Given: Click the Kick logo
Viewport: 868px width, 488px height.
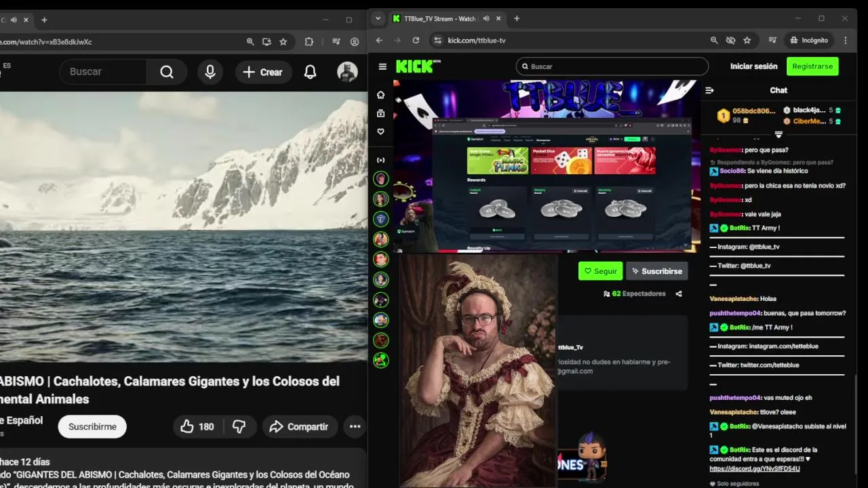Looking at the screenshot, I should point(418,66).
